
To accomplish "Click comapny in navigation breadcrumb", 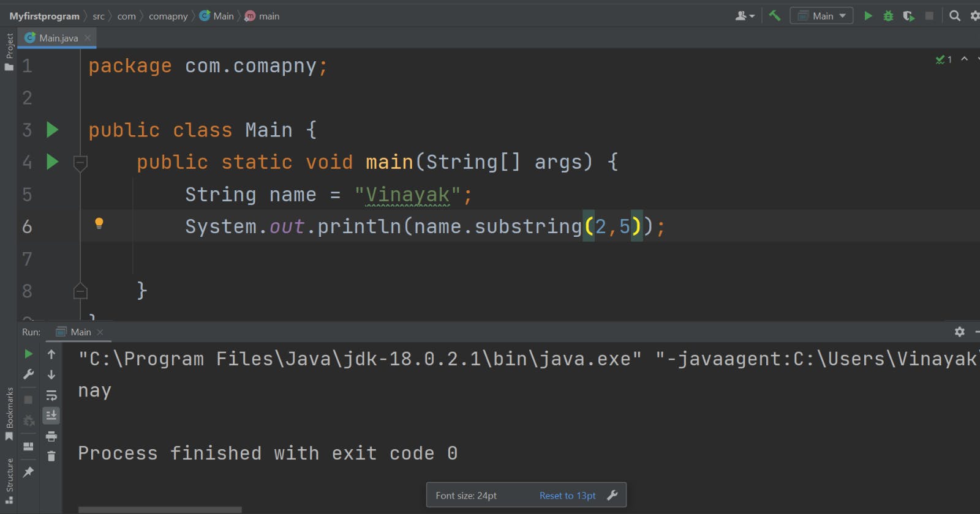I will click(168, 17).
